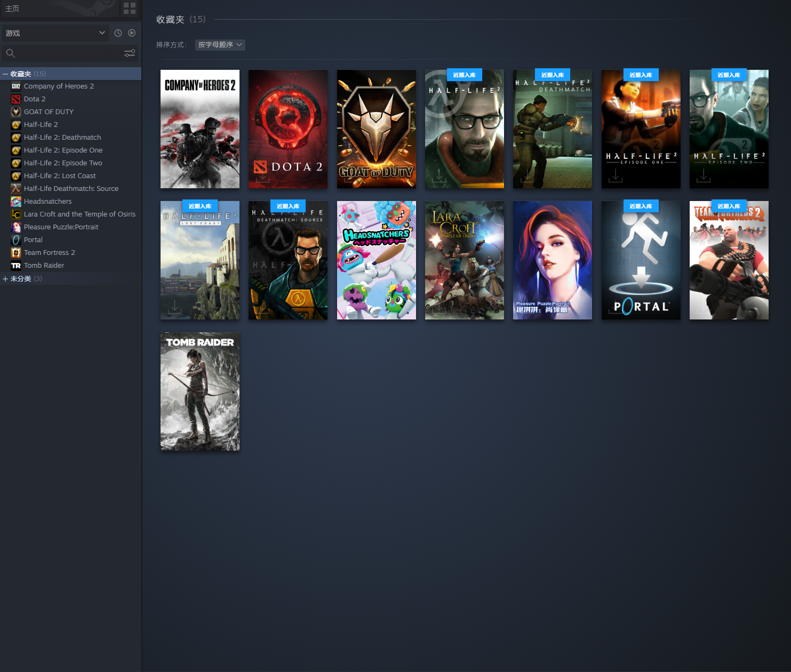Click 近期入库 badge on Team Fortress 2 cover
The height and width of the screenshot is (672, 791).
click(729, 206)
